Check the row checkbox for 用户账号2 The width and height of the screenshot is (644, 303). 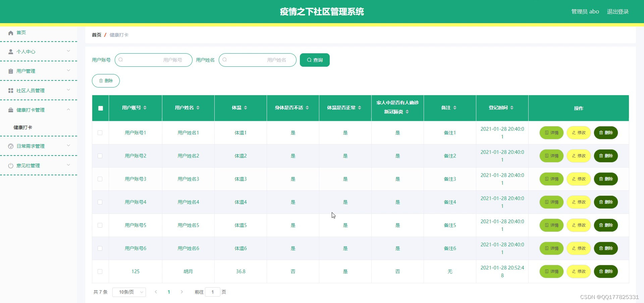(100, 156)
